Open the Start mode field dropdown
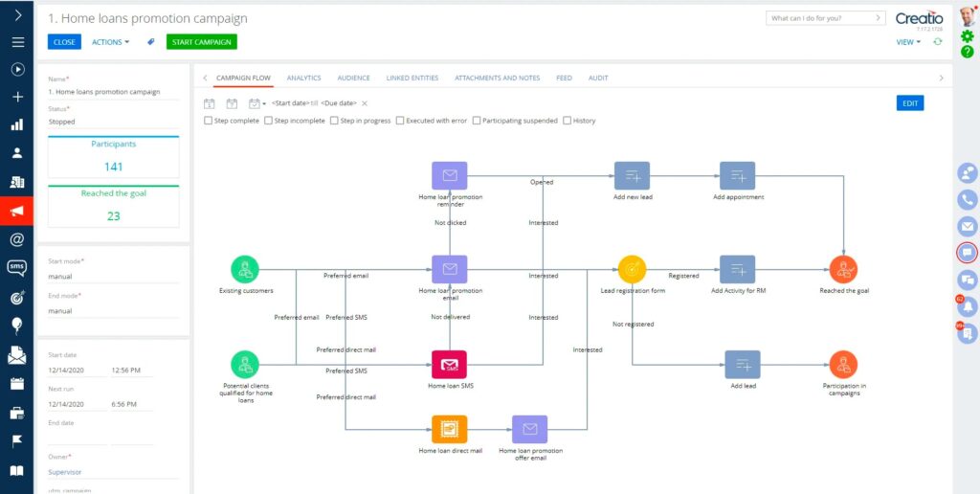 (x=114, y=277)
